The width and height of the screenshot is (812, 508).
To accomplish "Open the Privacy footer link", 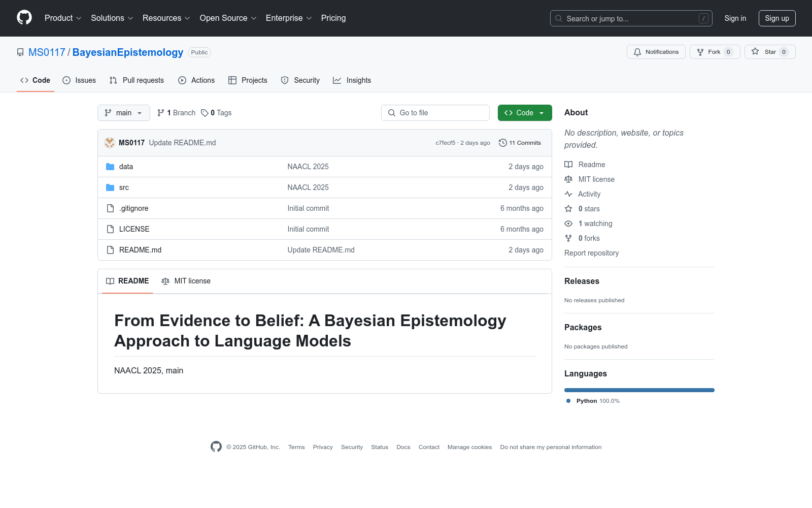I will pos(323,447).
